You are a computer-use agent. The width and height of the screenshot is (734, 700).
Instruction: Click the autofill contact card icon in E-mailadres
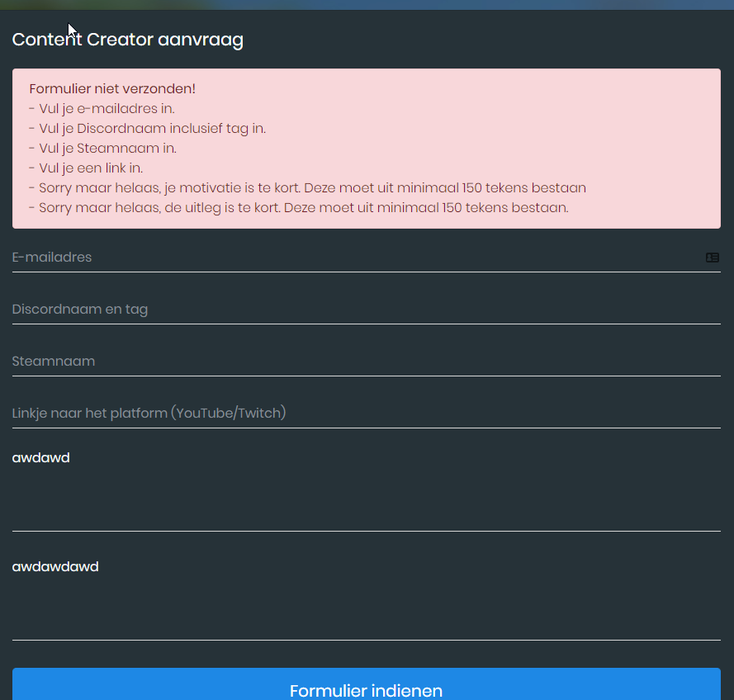click(x=712, y=258)
